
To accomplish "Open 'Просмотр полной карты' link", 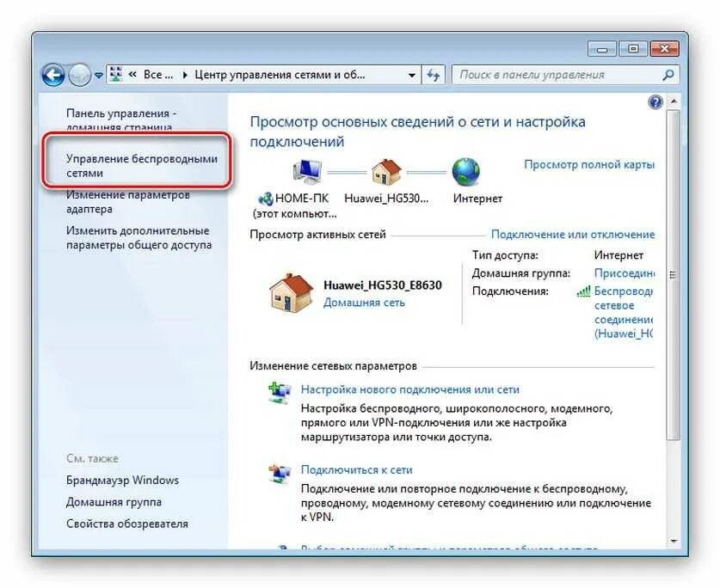I will tap(589, 164).
